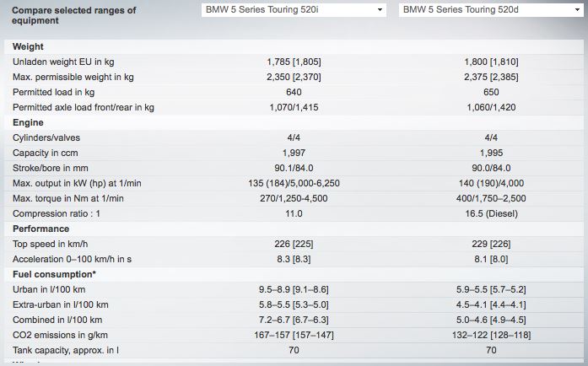Select the Engine section header
588x366 pixels.
tap(28, 122)
